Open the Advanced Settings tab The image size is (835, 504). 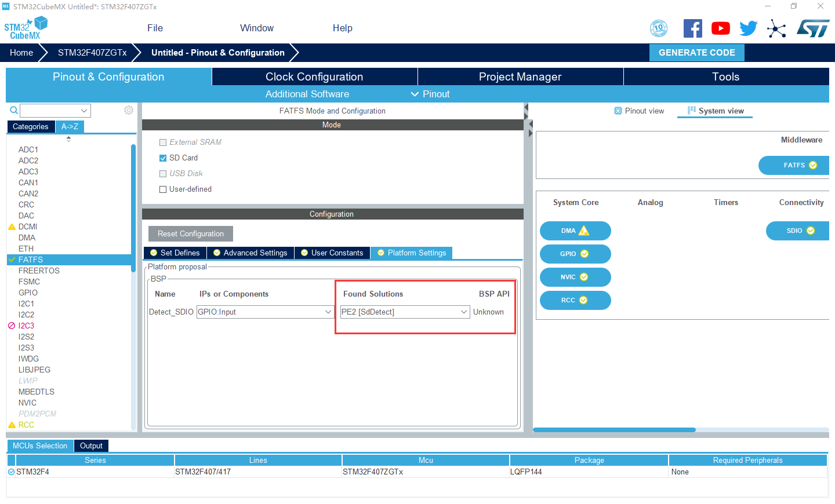pyautogui.click(x=251, y=253)
